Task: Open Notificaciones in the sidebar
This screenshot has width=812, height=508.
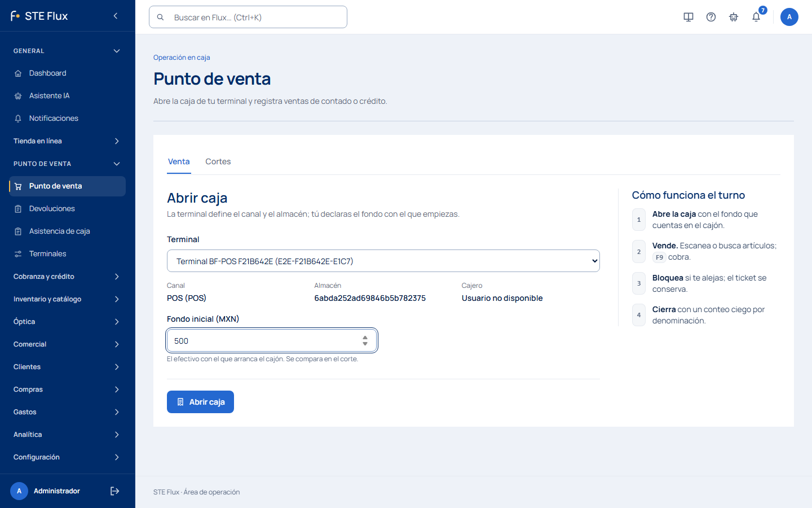Action: click(68, 119)
